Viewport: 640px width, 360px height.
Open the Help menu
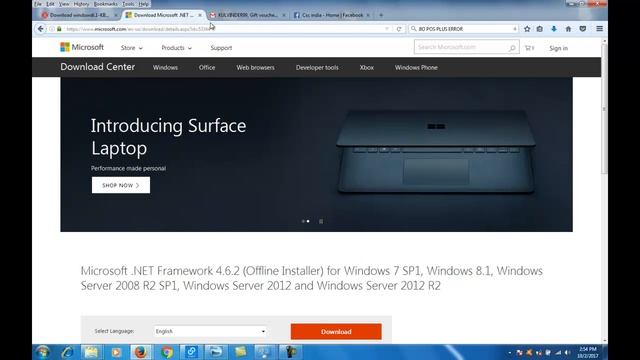144,4
